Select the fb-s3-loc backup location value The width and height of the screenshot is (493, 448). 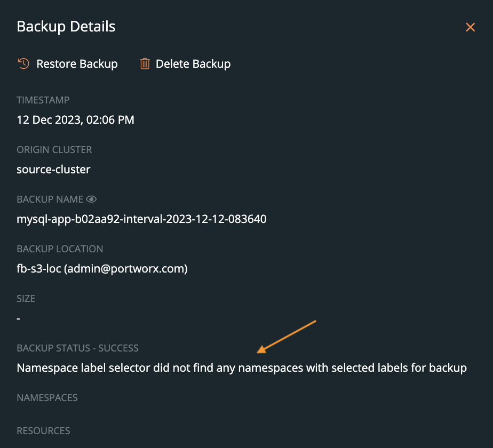point(102,269)
